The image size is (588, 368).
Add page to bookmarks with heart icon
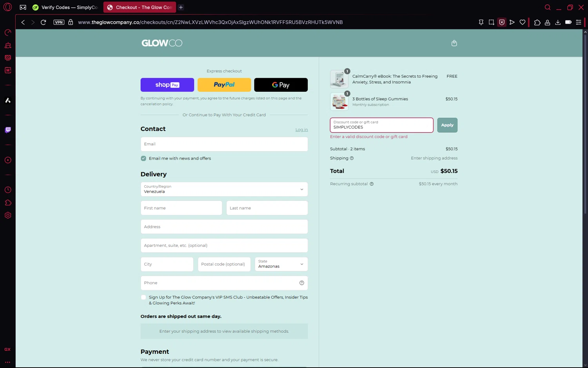click(x=523, y=22)
